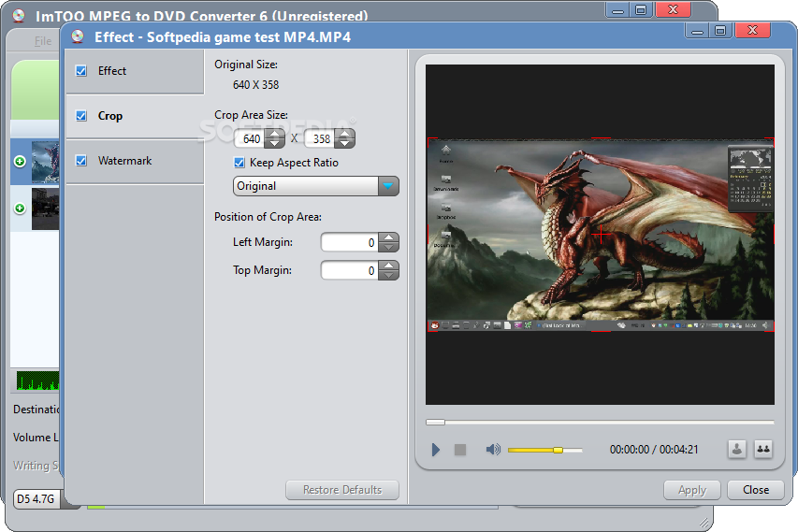Viewport: 798px width, 532px height.
Task: Play the video preview
Action: (x=435, y=450)
